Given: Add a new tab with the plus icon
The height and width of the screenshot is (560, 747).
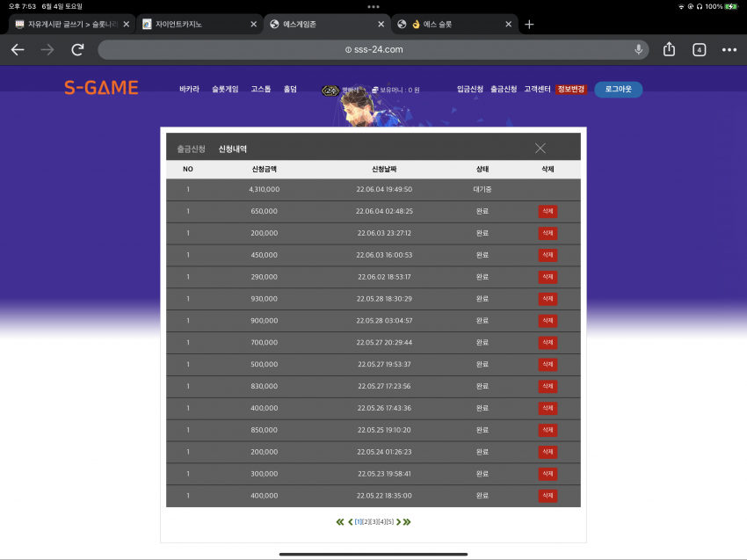Looking at the screenshot, I should coord(529,25).
